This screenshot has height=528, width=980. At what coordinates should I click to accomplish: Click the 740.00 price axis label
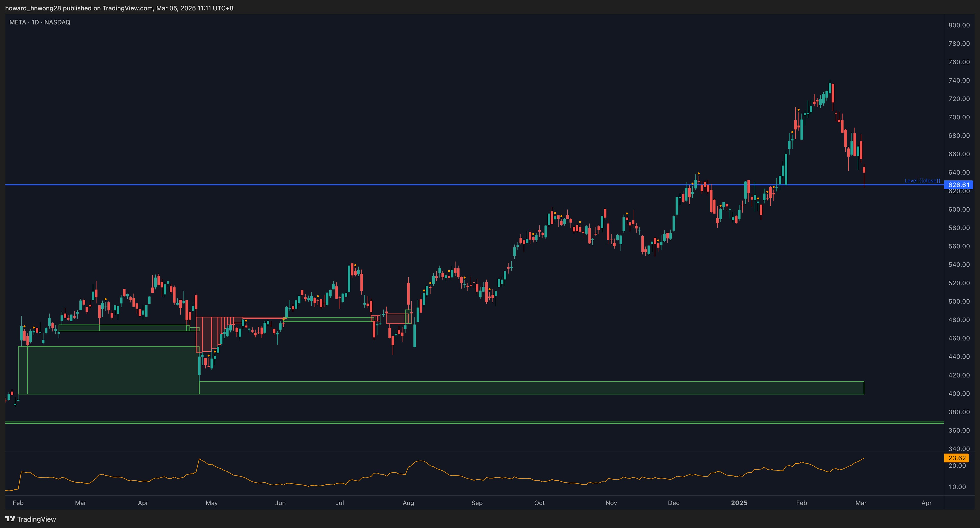(959, 80)
